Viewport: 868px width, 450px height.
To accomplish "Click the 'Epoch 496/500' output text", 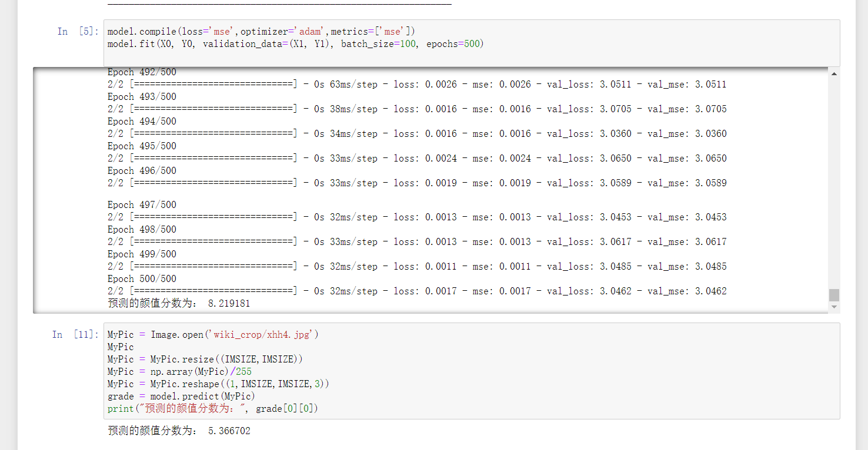I will coord(142,171).
